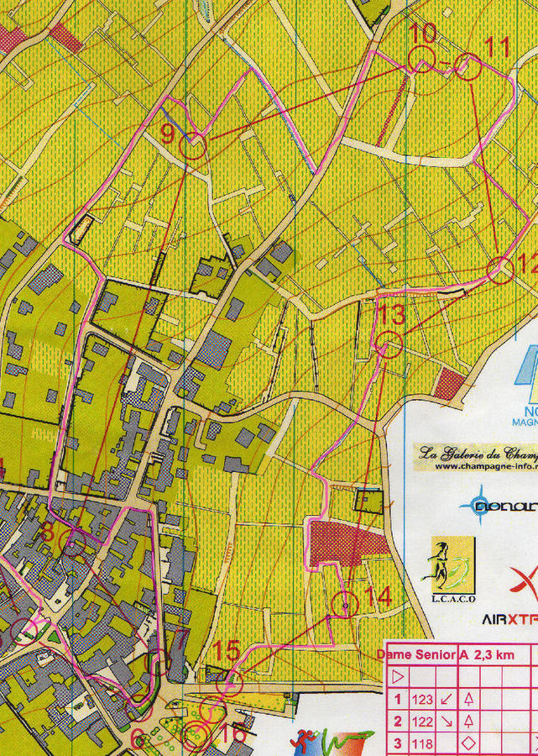Screen dimensions: 538x756
Task: Select control circle 13 on the map
Action: tap(389, 344)
